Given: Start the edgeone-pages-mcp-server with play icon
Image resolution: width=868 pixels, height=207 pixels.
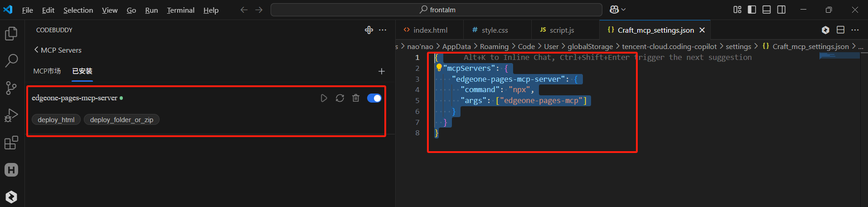Looking at the screenshot, I should click(324, 98).
